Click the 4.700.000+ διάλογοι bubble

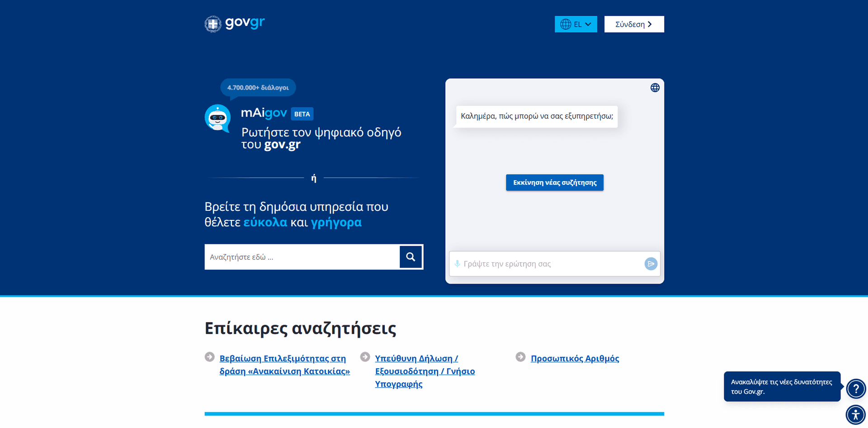(x=258, y=88)
